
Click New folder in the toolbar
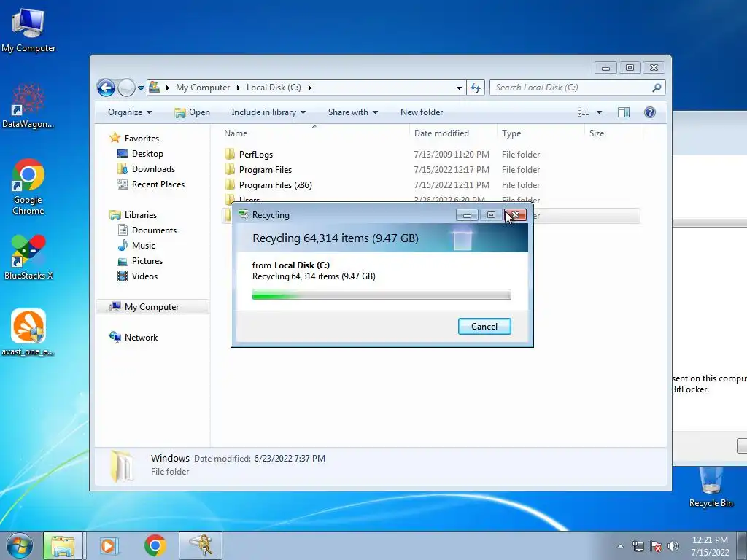(x=422, y=112)
